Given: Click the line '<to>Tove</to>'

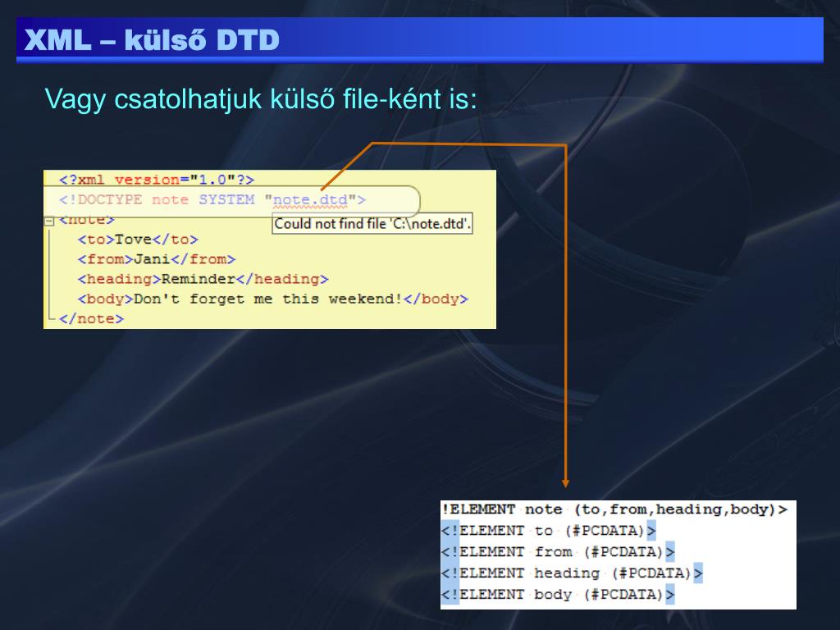Looking at the screenshot, I should pos(138,240).
